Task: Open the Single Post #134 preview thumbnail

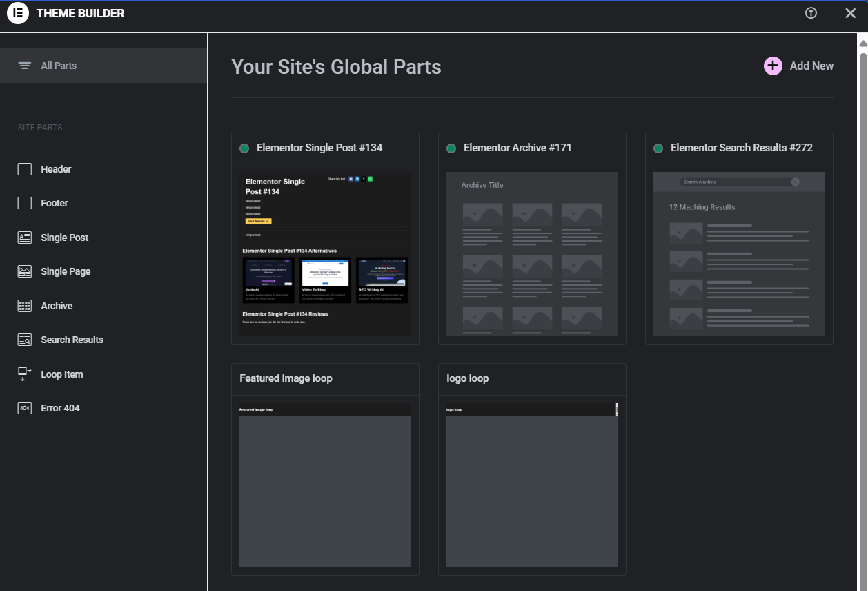Action: pyautogui.click(x=325, y=254)
